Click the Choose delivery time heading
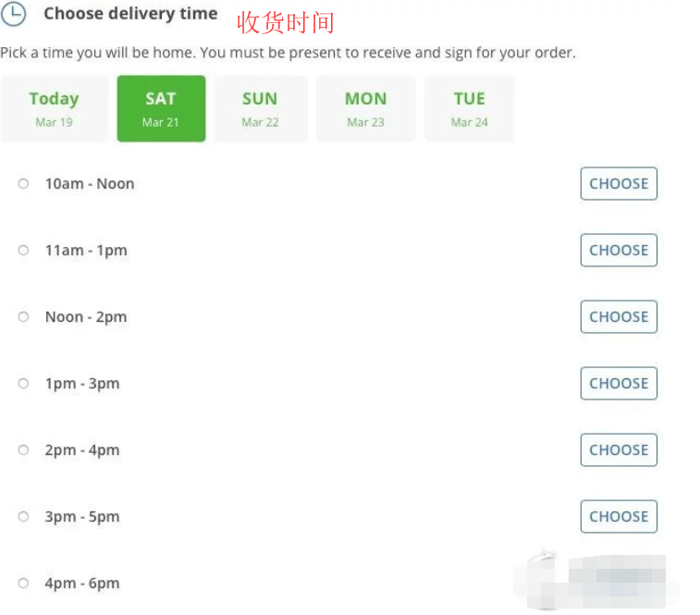The height and width of the screenshot is (615, 700). tap(130, 14)
